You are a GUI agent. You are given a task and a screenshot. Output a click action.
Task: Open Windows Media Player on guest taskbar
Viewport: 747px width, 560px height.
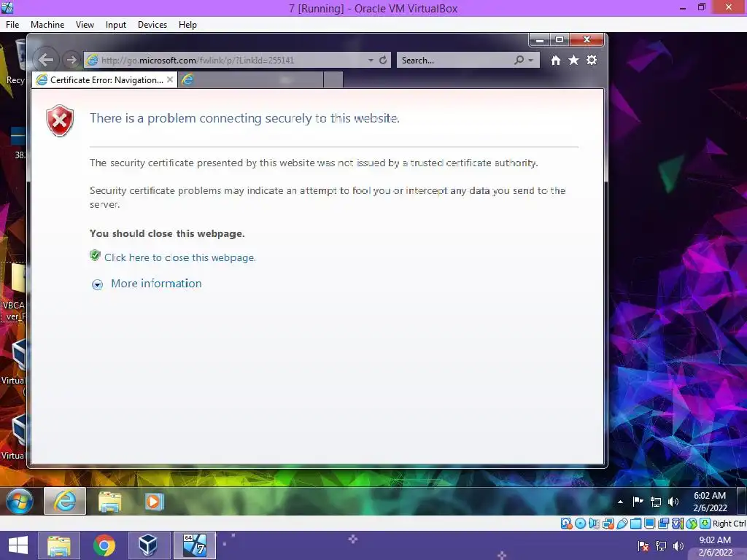(x=154, y=502)
